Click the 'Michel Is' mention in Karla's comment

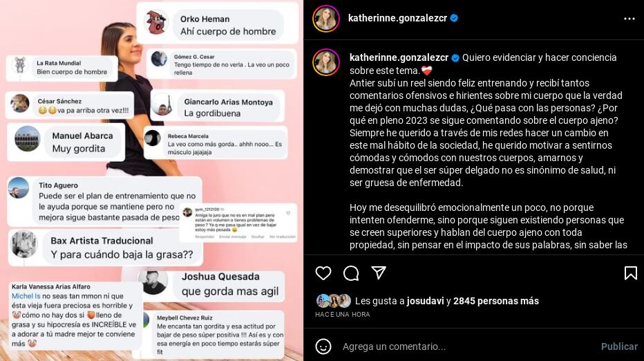point(26,296)
